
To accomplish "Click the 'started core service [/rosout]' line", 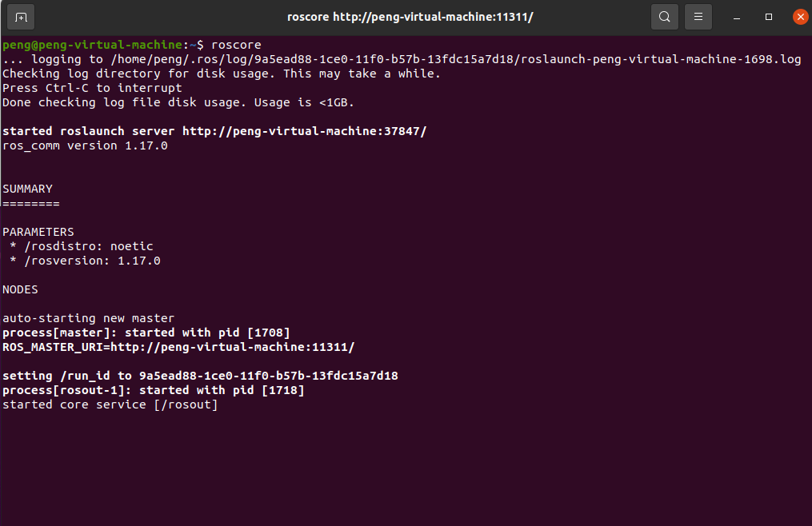I will [x=110, y=404].
